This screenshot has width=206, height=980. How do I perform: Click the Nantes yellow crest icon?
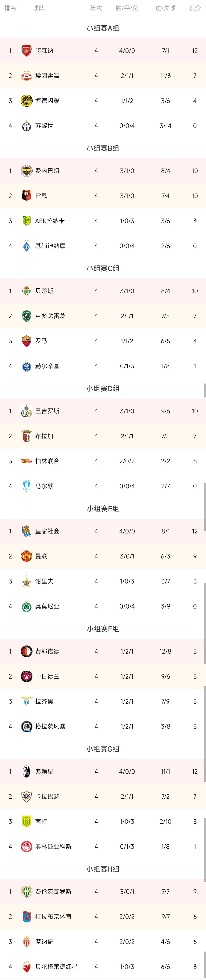pyautogui.click(x=26, y=821)
